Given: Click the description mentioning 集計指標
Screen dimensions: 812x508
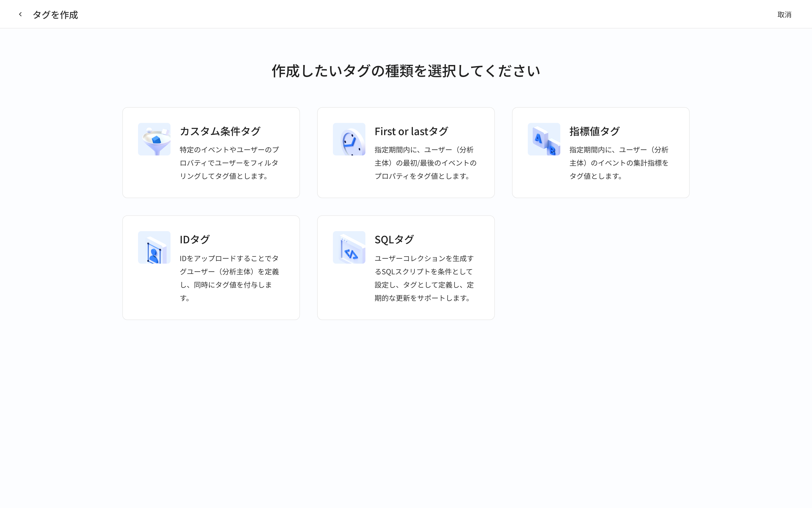Looking at the screenshot, I should click(619, 163).
